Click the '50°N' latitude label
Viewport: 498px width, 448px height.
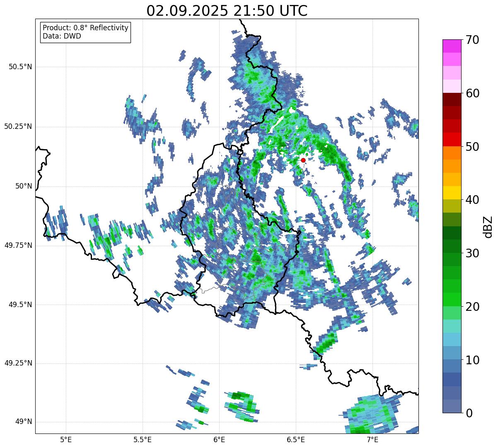point(24,186)
